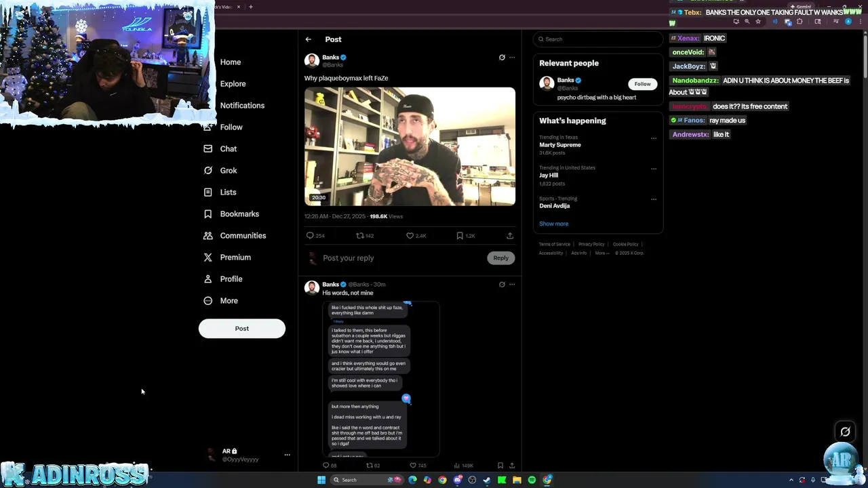This screenshot has height=488, width=868.
Task: Open the text message screenshot image
Action: (x=381, y=378)
